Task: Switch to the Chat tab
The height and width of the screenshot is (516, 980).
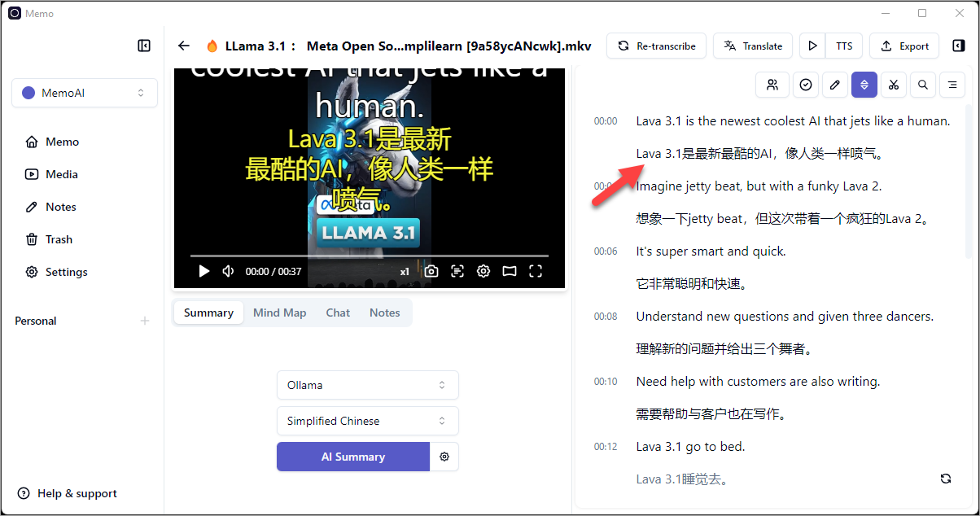Action: pyautogui.click(x=338, y=313)
